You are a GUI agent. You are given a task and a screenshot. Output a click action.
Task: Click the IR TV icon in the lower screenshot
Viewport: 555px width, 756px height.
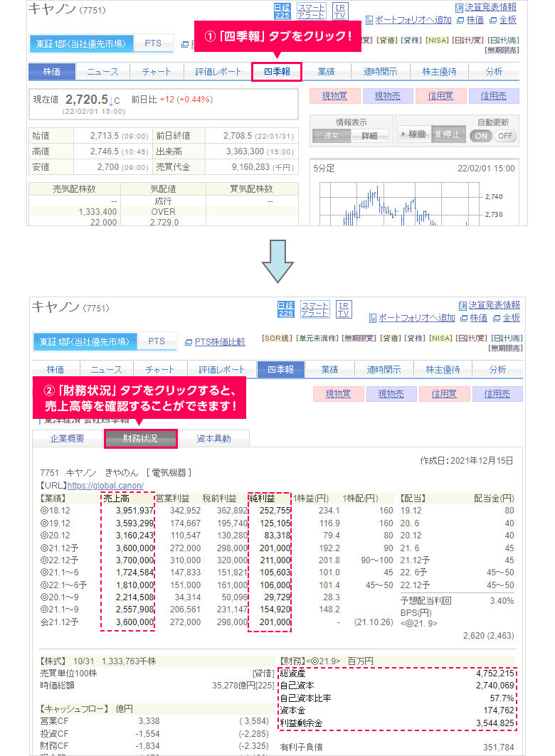pyautogui.click(x=344, y=309)
